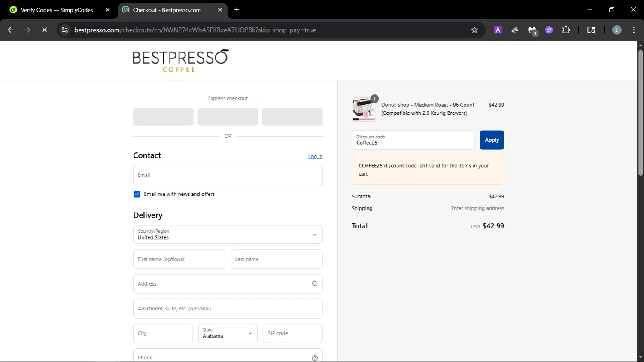Open the Chrome profile avatar

(x=617, y=30)
